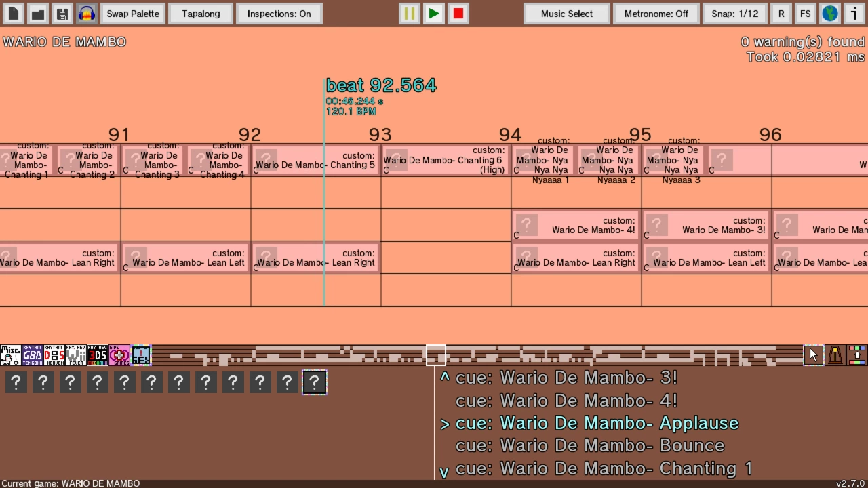Select Lean Right block at beat 92

pyautogui.click(x=315, y=258)
